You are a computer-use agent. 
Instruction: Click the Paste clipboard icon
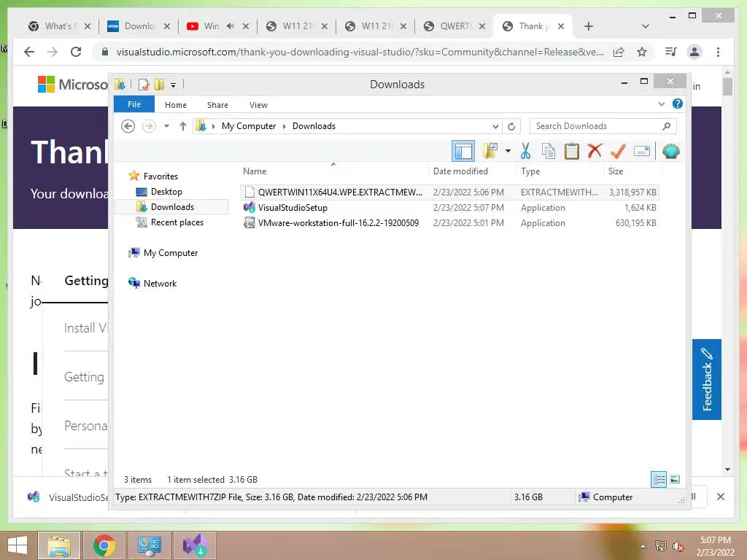click(x=572, y=152)
